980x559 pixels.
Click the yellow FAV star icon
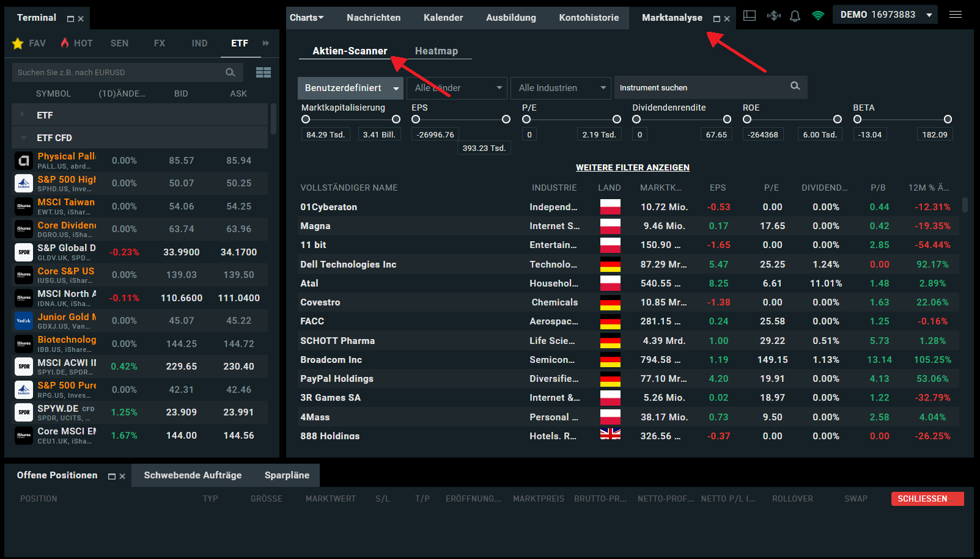[18, 43]
